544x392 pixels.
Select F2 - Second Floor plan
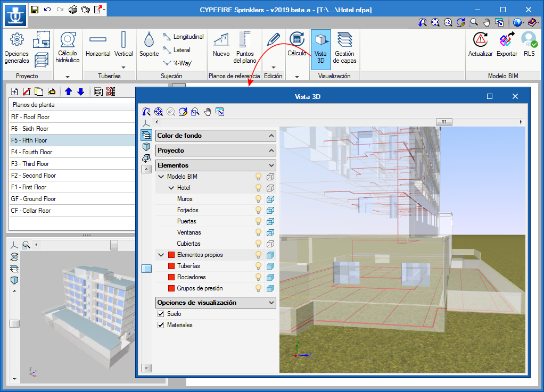pyautogui.click(x=72, y=176)
